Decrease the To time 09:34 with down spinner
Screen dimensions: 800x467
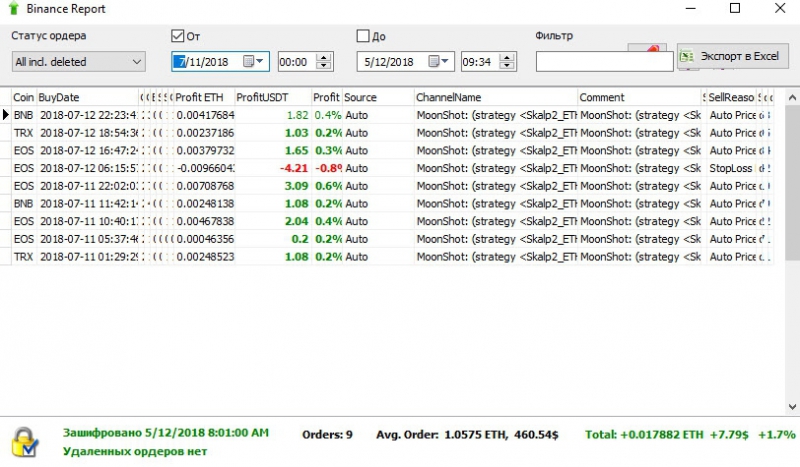[x=506, y=66]
